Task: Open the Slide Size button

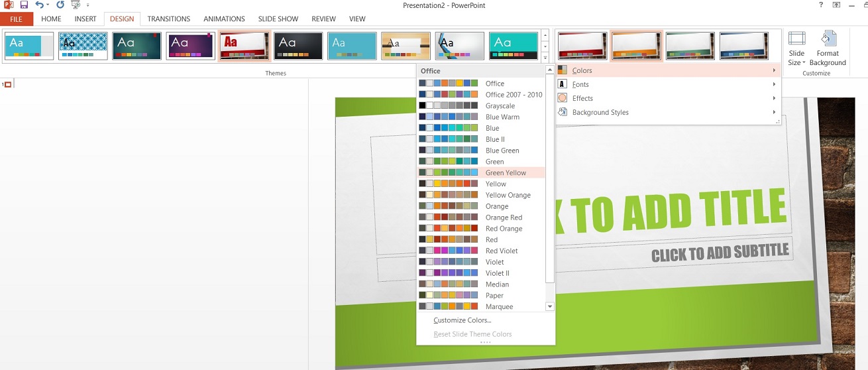Action: tap(796, 48)
